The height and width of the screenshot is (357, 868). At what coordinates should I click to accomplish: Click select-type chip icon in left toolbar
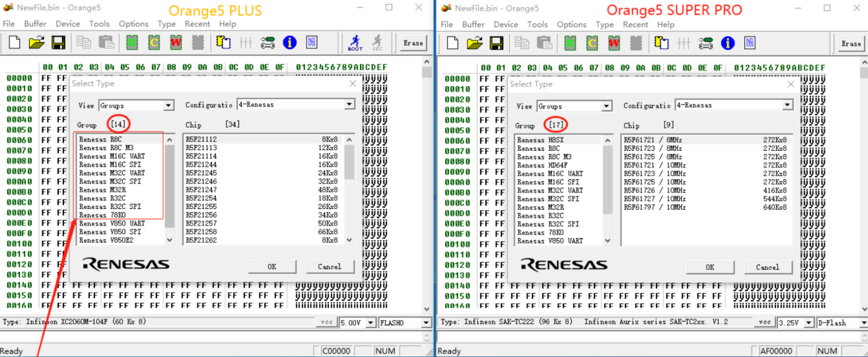coord(224,43)
